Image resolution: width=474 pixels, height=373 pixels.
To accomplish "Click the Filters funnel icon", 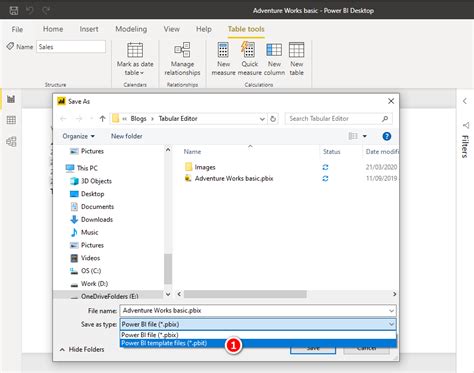I will click(x=466, y=125).
